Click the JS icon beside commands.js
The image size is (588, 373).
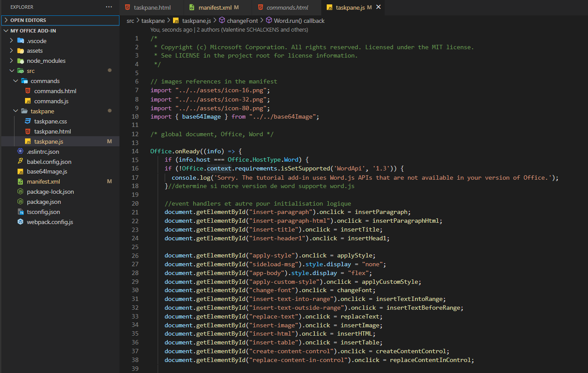(28, 101)
